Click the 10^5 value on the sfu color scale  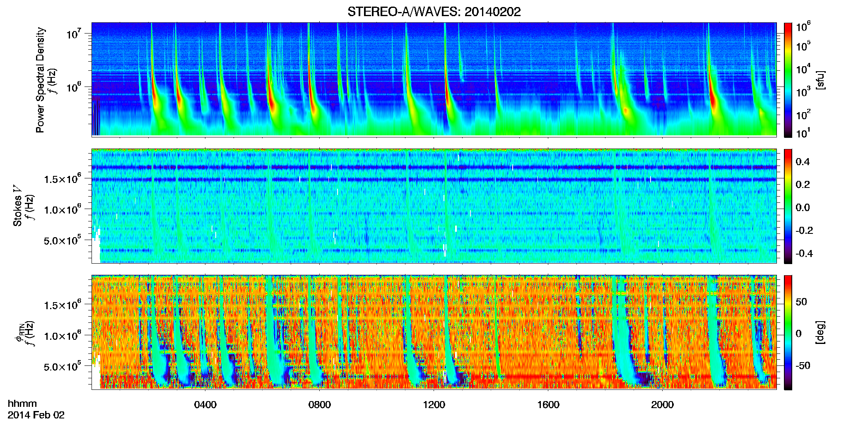(803, 46)
